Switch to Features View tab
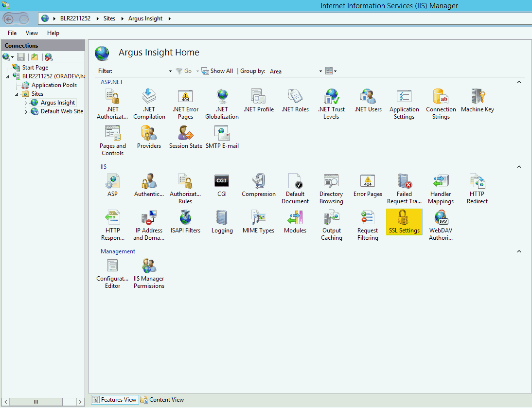532x408 pixels. coord(115,400)
